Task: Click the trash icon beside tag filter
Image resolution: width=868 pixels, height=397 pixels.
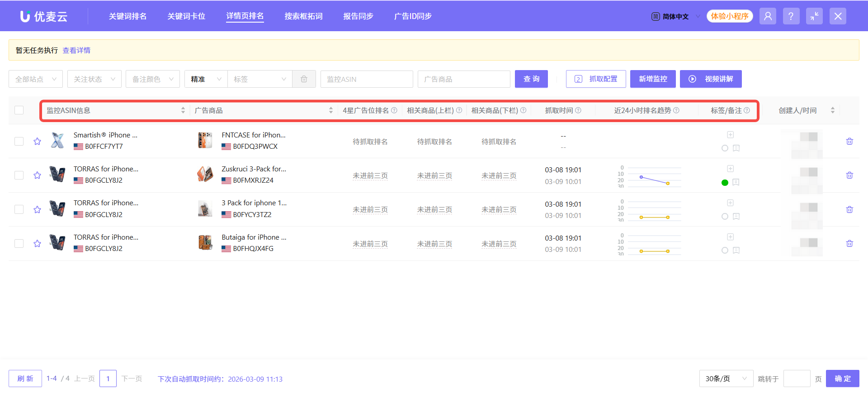Action: (x=304, y=79)
